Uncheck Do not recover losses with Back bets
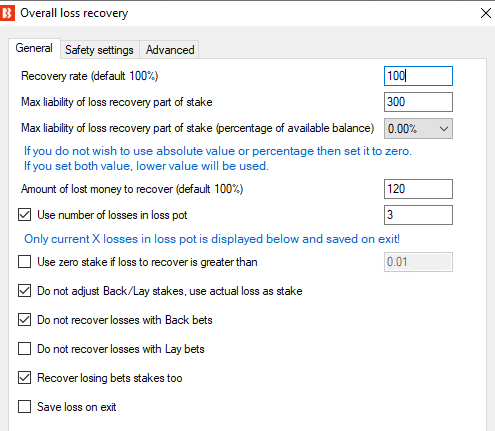This screenshot has height=431, width=495. click(x=25, y=320)
